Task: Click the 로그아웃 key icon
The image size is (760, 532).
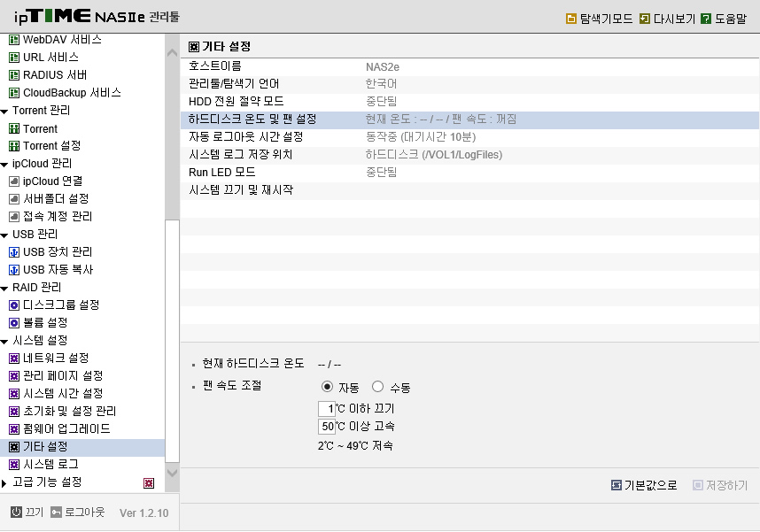Action: pos(56,513)
